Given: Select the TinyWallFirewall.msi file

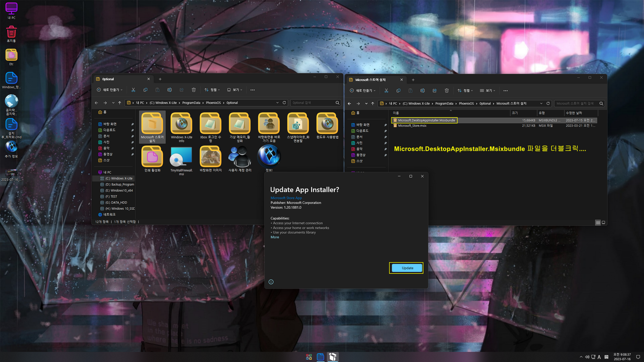Looking at the screenshot, I should [182, 161].
